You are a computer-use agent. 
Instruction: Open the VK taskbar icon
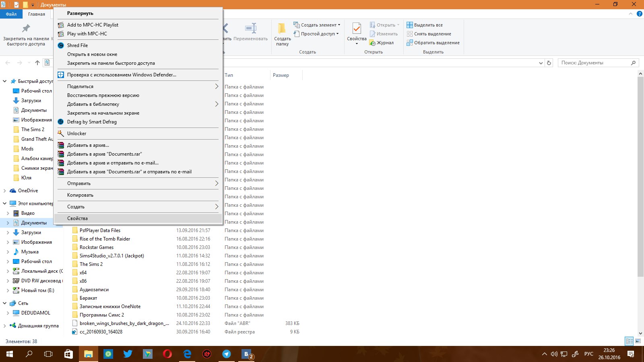246,354
